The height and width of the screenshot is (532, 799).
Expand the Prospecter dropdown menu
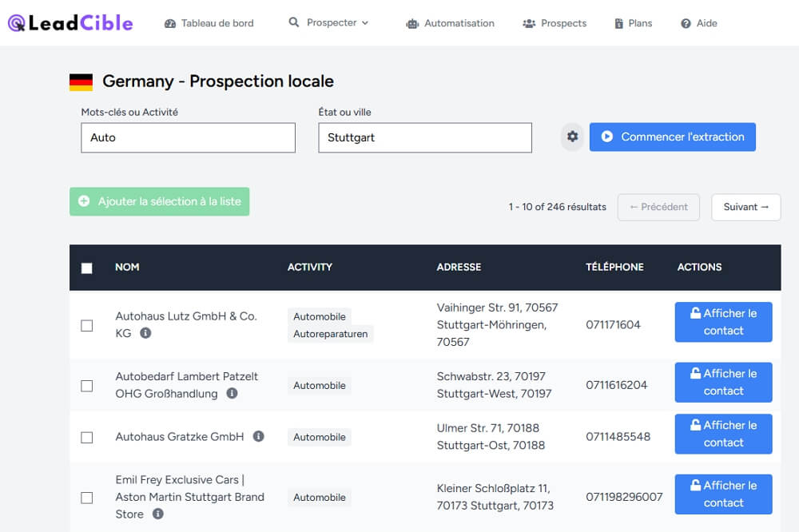(329, 23)
